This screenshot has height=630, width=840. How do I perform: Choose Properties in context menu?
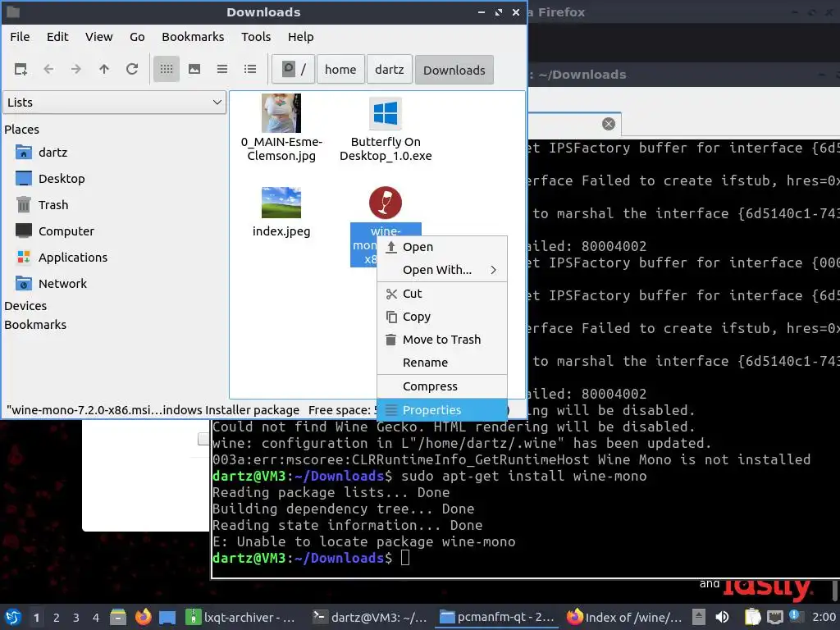pos(442,410)
